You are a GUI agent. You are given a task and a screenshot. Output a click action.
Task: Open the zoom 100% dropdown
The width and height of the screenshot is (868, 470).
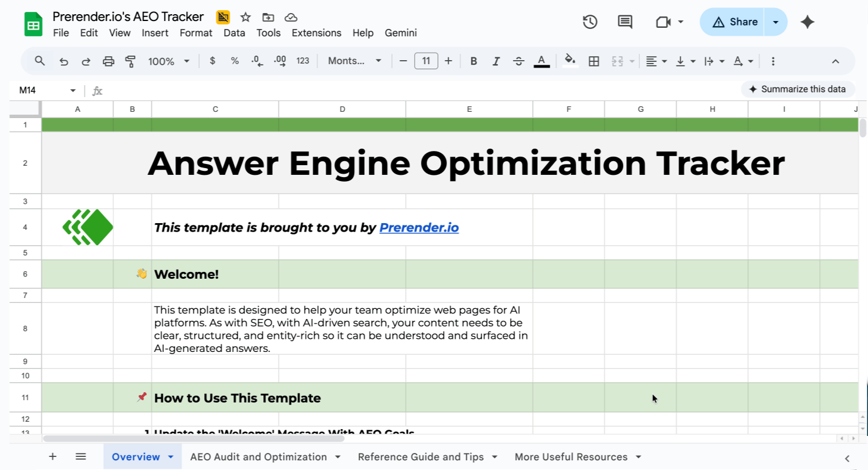coord(168,61)
